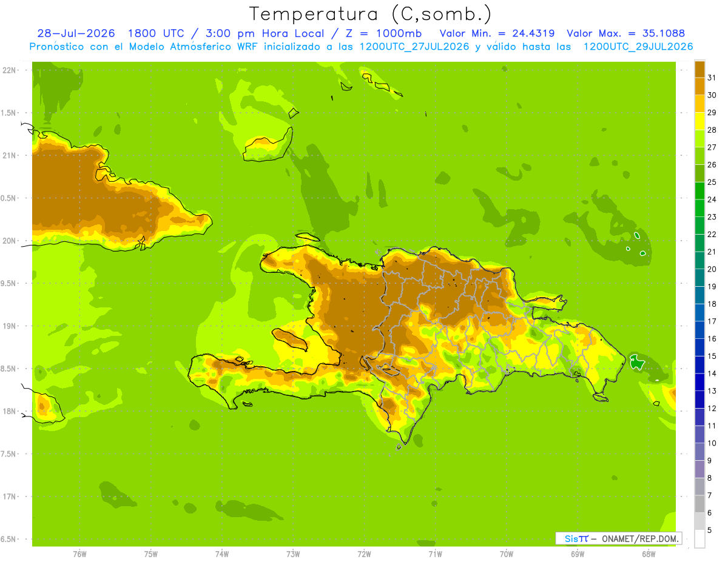Select the '28-Jul-2026' date text
Viewport: 728px width, 562px height.
point(76,33)
